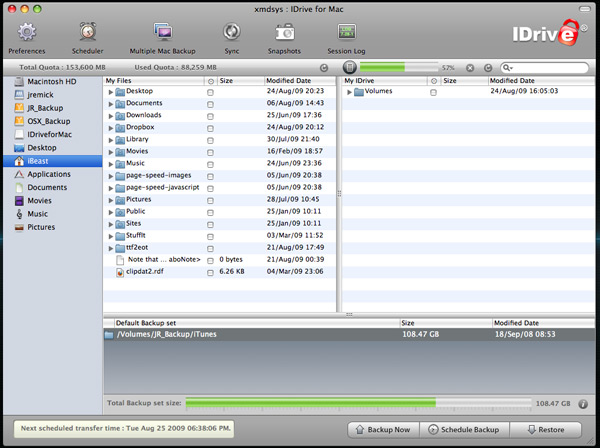Image resolution: width=600 pixels, height=448 pixels.
Task: Check the Volumes folder checkbox in My IDrive
Action: pos(433,92)
